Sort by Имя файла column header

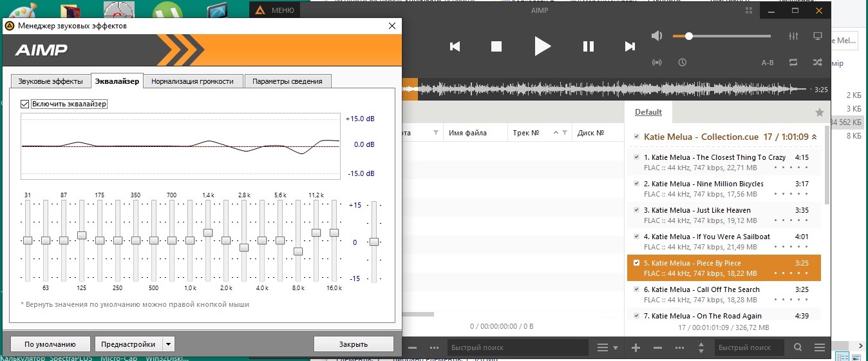pyautogui.click(x=475, y=133)
